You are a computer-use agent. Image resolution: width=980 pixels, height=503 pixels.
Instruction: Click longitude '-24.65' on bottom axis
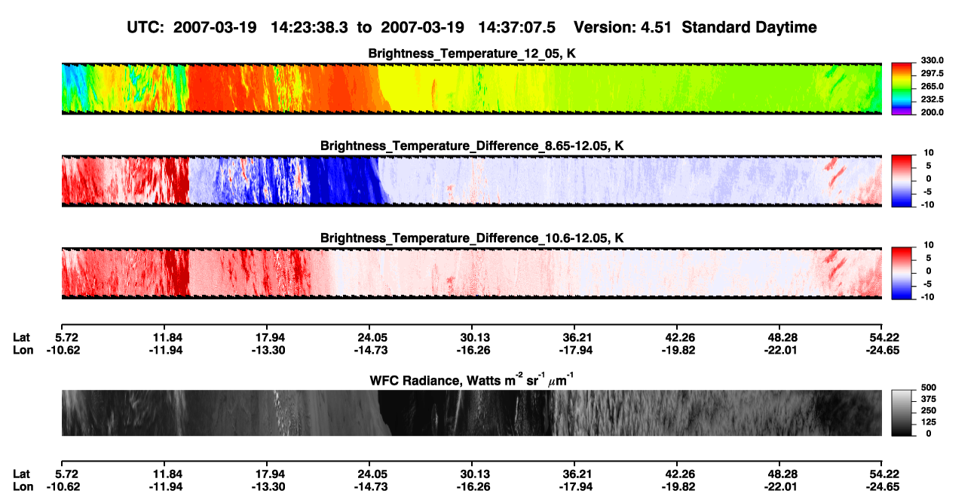coord(882,486)
